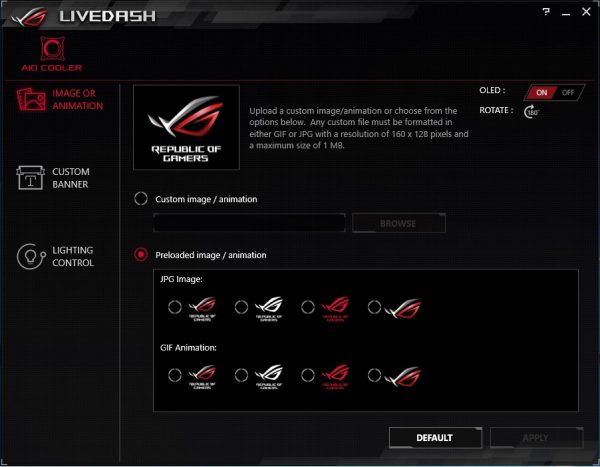Select the AIO Cooler device icon
Screen dimensions: 600x467
pos(52,49)
